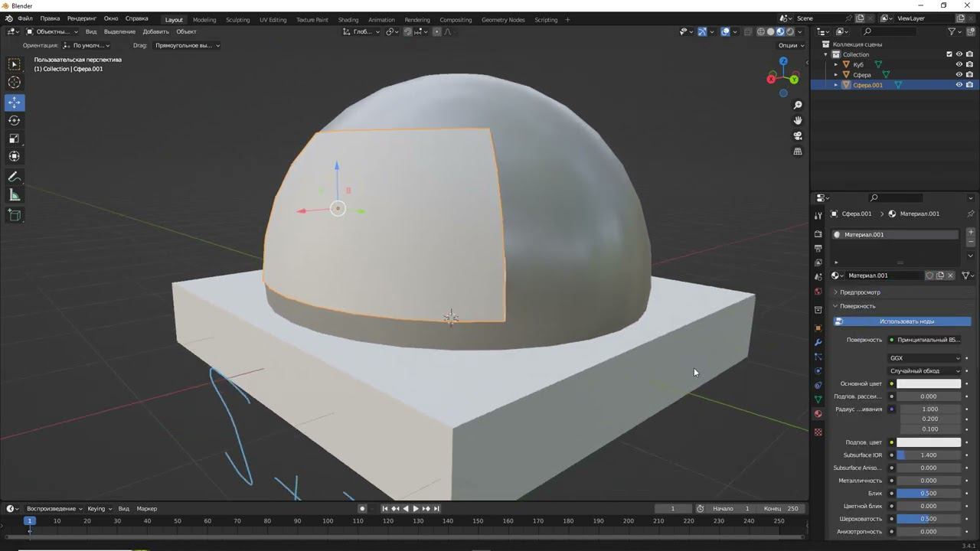
Task: Toggle visibility of Сфера object
Action: coord(959,75)
